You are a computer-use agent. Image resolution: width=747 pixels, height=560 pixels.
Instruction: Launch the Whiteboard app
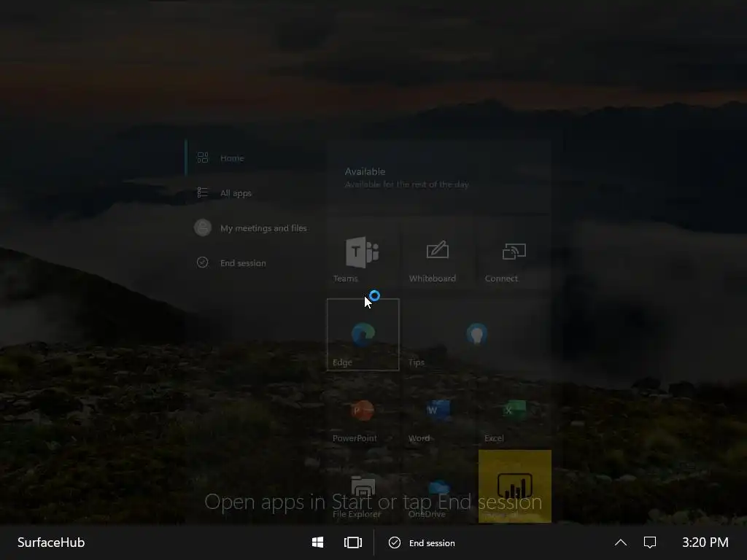438,254
